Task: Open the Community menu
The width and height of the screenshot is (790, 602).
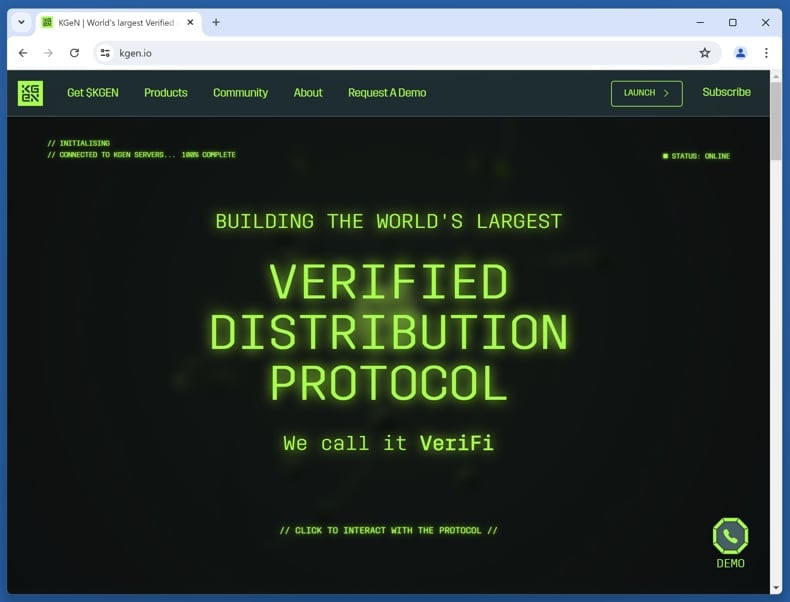Action: tap(240, 93)
